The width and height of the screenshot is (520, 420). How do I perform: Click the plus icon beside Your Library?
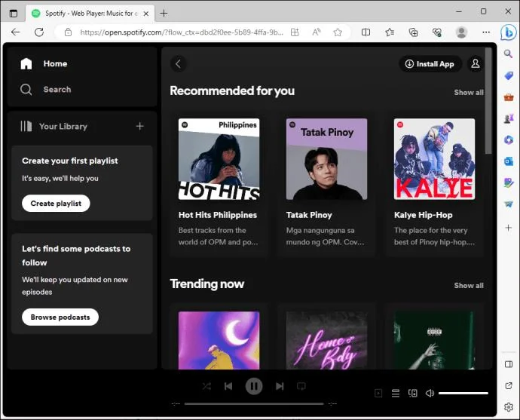point(139,126)
